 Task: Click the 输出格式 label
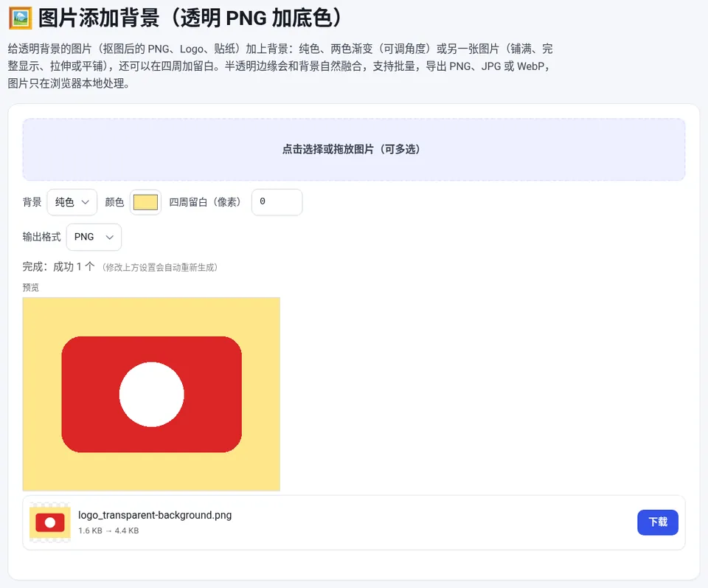pyautogui.click(x=41, y=237)
